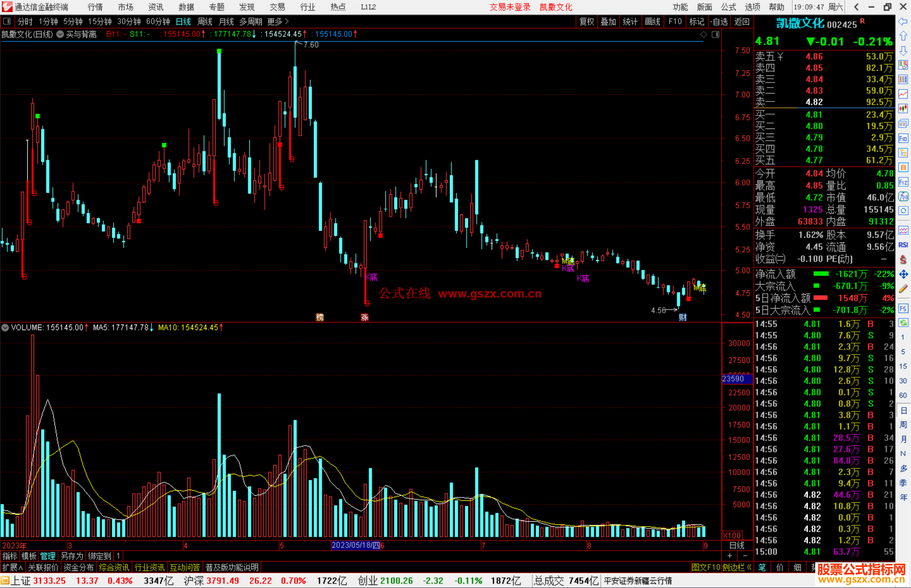The image size is (911, 588).
Task: Toggle the side panel icon above price axis
Action: pos(715,35)
